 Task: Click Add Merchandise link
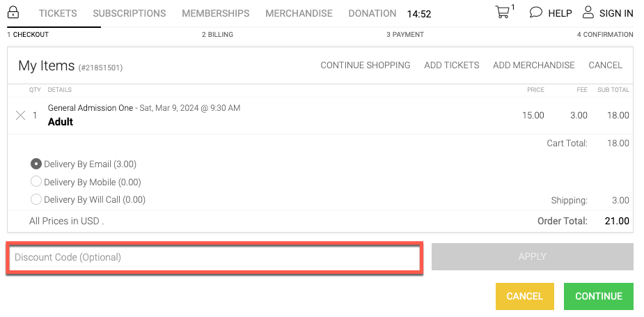click(x=534, y=65)
